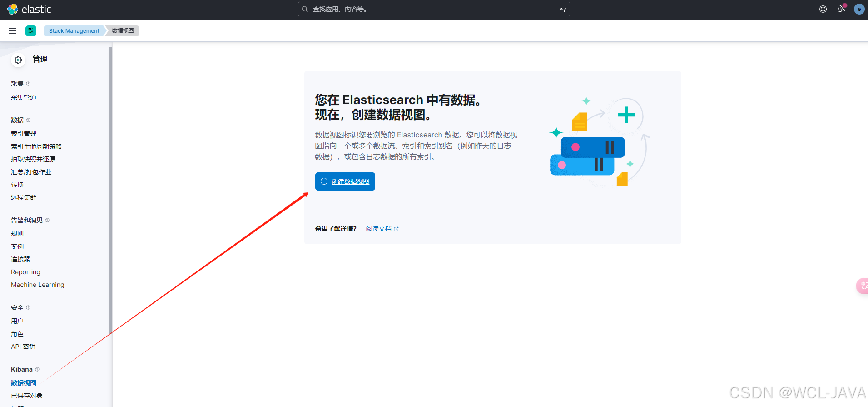This screenshot has height=407, width=868.
Task: Click the info icon next to 采集
Action: point(28,84)
